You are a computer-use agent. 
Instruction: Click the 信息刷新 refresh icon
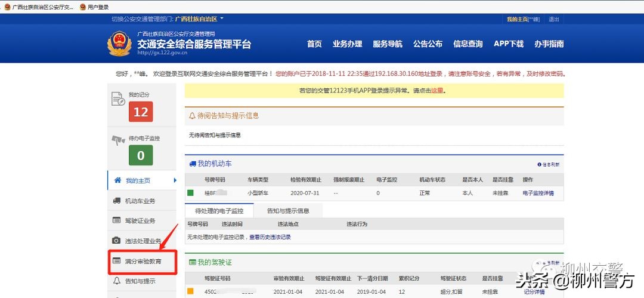[539, 164]
